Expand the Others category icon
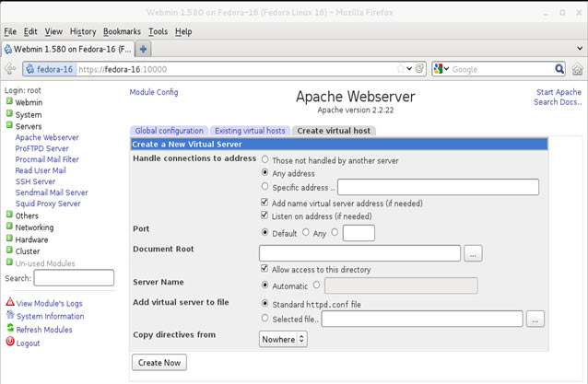Screen dimensions: 588x384 (9, 215)
